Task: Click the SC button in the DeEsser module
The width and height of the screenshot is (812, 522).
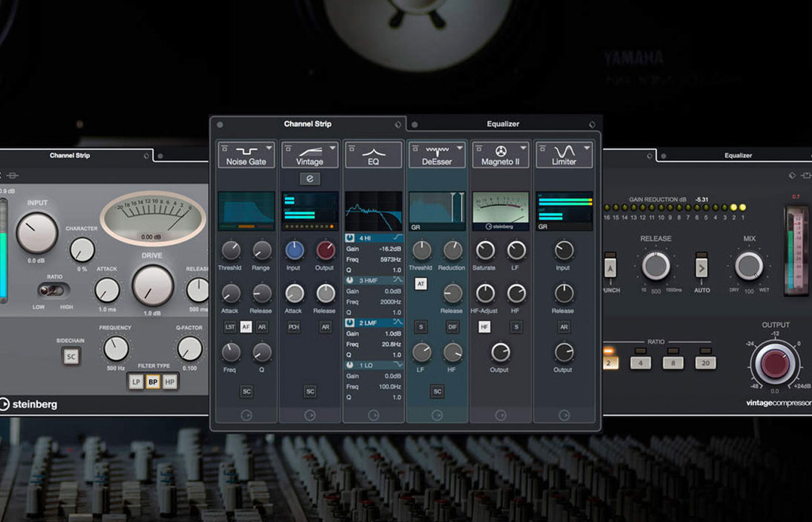Action: click(x=437, y=391)
